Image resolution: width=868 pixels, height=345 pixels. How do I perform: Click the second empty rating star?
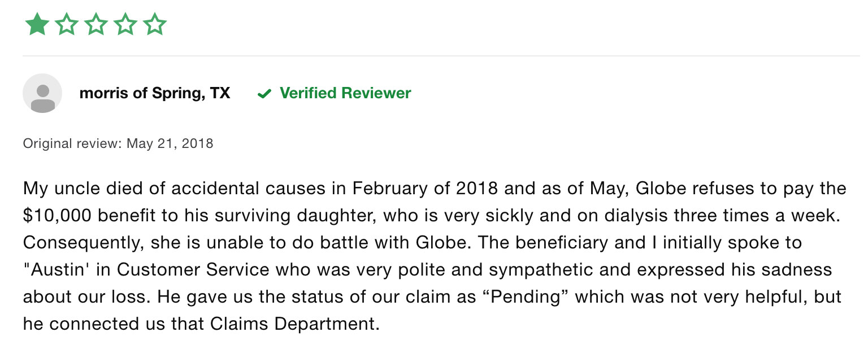tap(66, 24)
